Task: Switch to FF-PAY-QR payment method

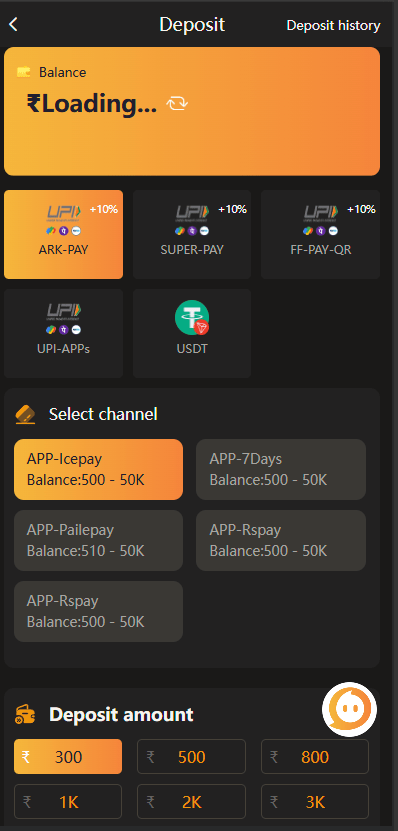Action: (x=321, y=234)
